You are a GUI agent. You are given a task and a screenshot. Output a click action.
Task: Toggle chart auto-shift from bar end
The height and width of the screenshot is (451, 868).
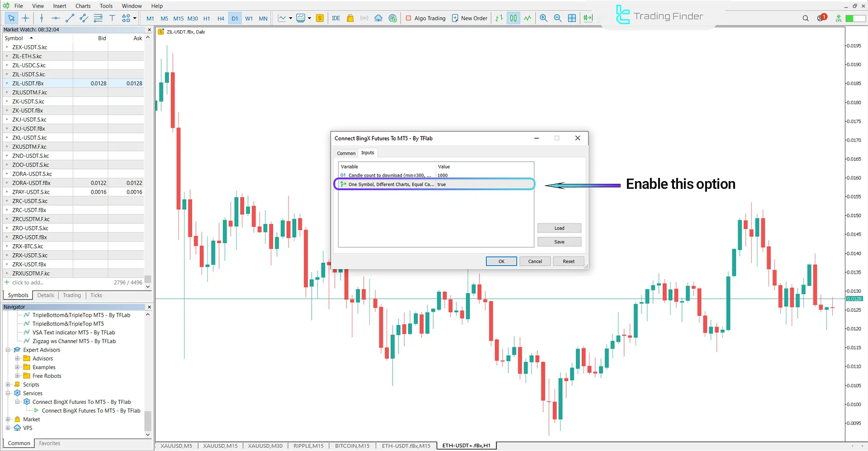click(x=588, y=18)
